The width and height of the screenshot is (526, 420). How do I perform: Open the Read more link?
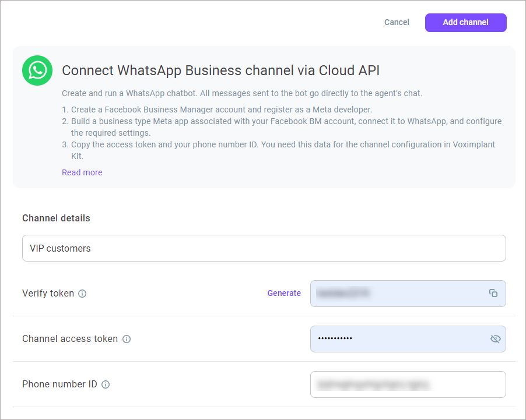tap(82, 172)
